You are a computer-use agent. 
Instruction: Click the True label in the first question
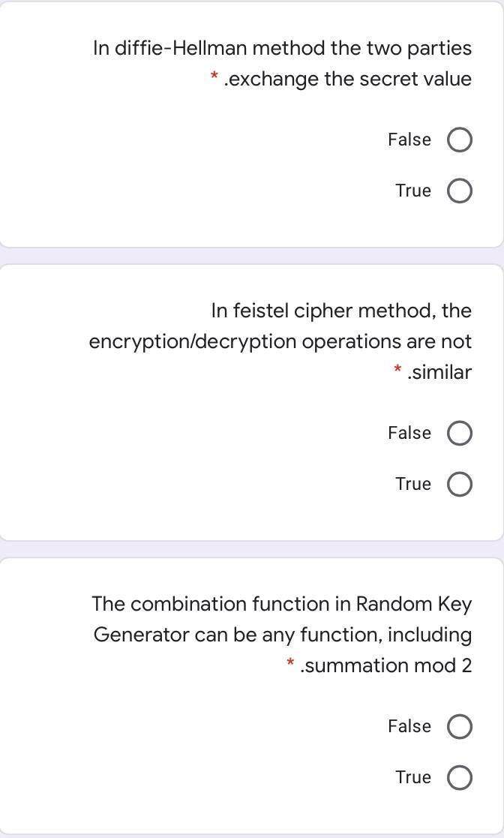pos(412,191)
